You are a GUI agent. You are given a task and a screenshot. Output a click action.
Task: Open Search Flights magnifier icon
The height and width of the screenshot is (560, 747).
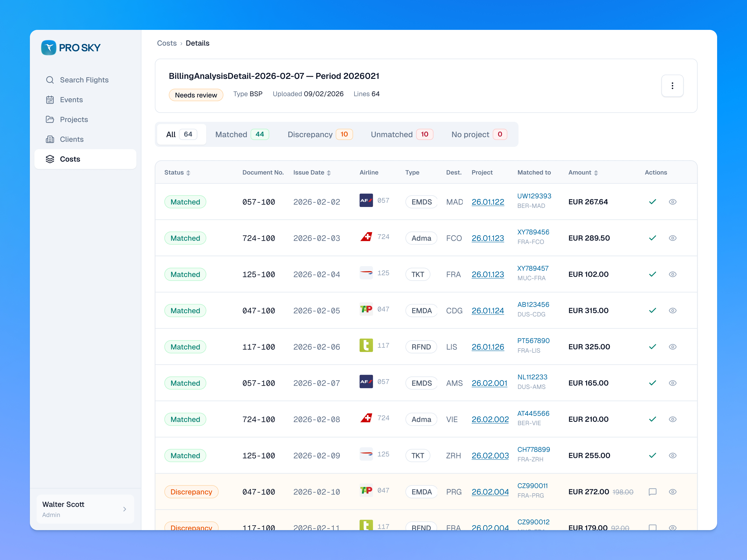[x=50, y=80]
